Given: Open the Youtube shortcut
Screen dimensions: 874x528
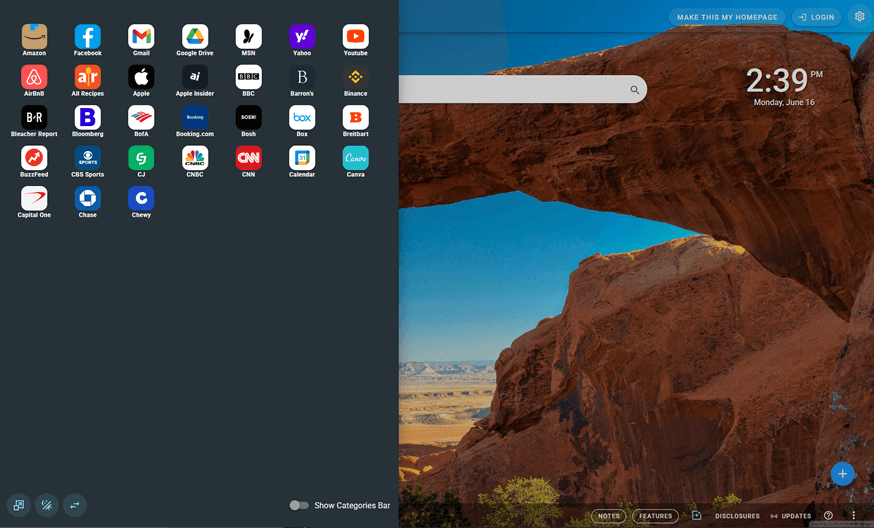Looking at the screenshot, I should 355,37.
